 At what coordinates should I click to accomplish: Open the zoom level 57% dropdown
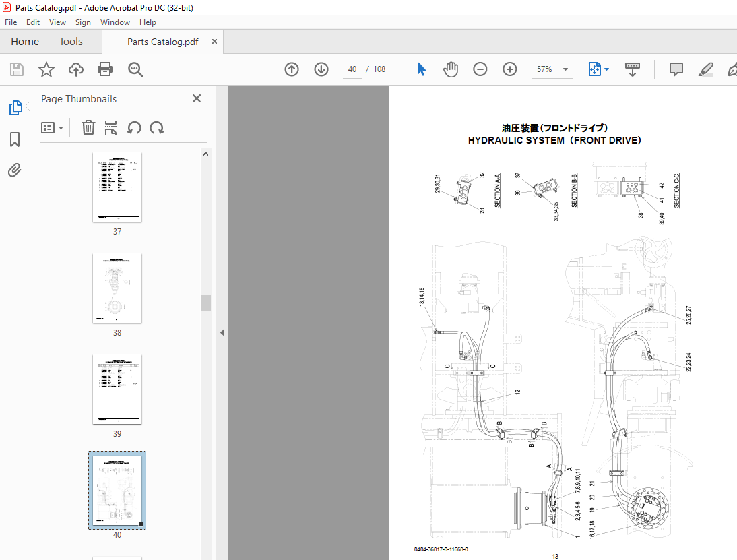click(x=565, y=69)
